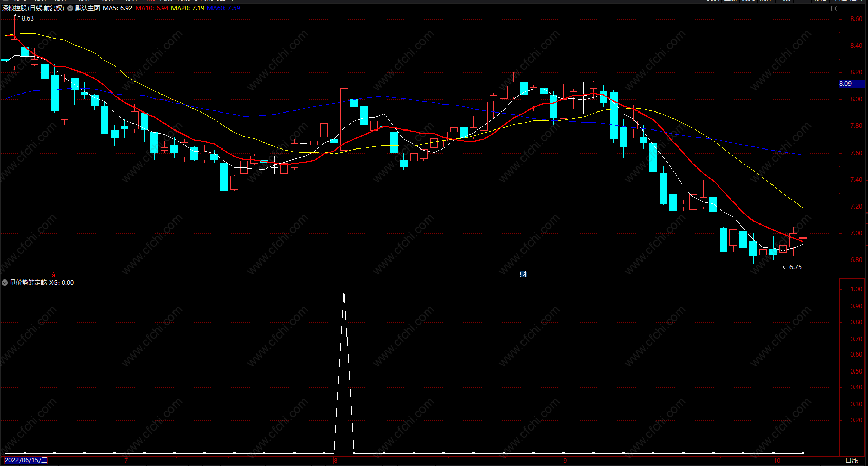Image resolution: width=868 pixels, height=466 pixels.
Task: Open the 默认主图 indicator dropdown arrow
Action: (70, 8)
